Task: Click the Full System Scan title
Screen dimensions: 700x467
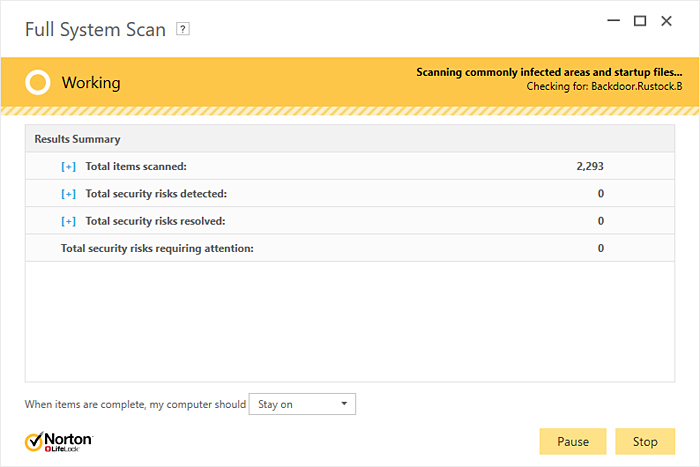Action: (x=95, y=29)
